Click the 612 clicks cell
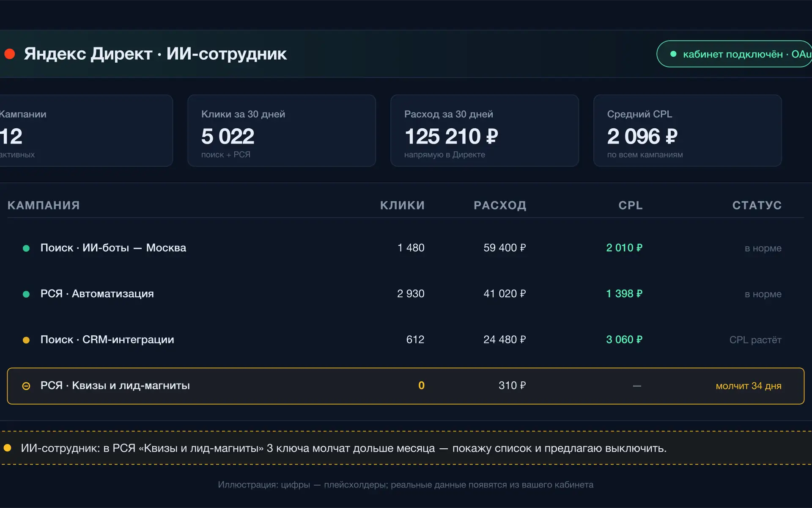Screen dimensions: 812x508 (415, 340)
